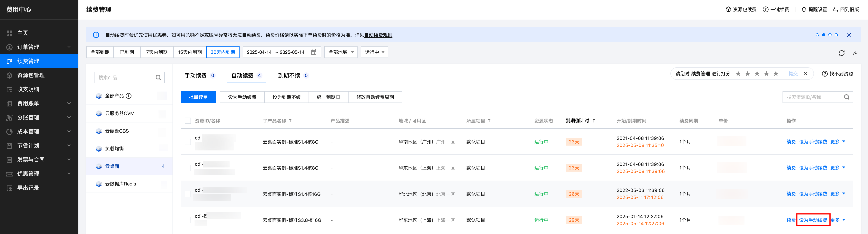Click 设为手动续费 for the 29天 row
This screenshot has width=868, height=234.
click(813, 220)
